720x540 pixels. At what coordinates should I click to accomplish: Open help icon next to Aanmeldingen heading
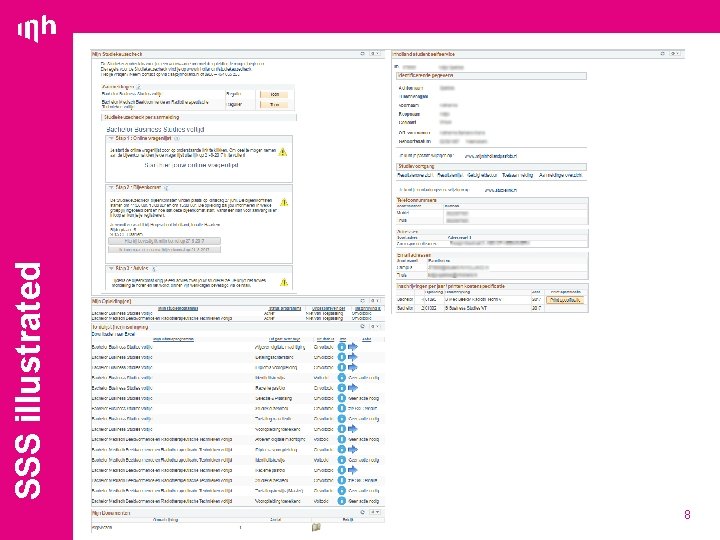tap(138, 86)
